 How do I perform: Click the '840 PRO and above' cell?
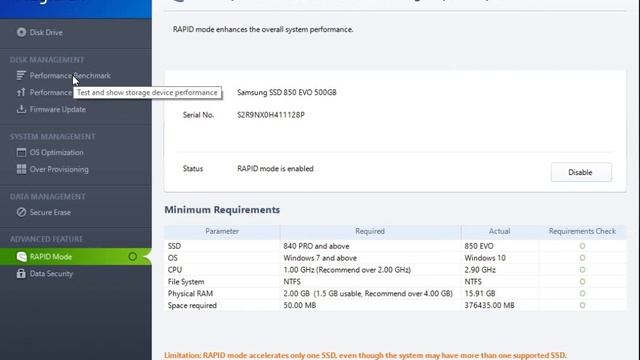(x=316, y=246)
